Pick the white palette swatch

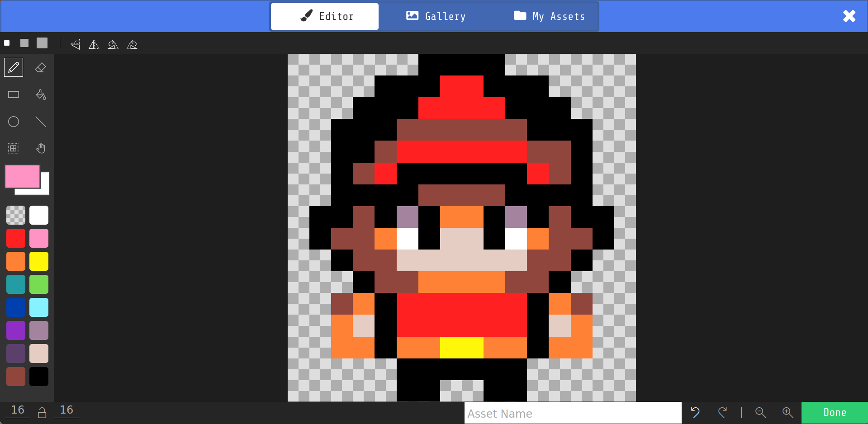pyautogui.click(x=39, y=215)
